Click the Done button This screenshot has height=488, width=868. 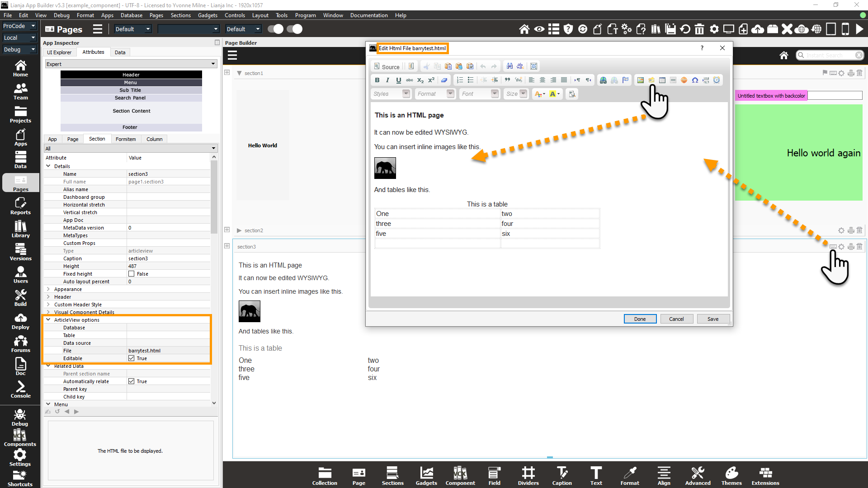click(640, 319)
